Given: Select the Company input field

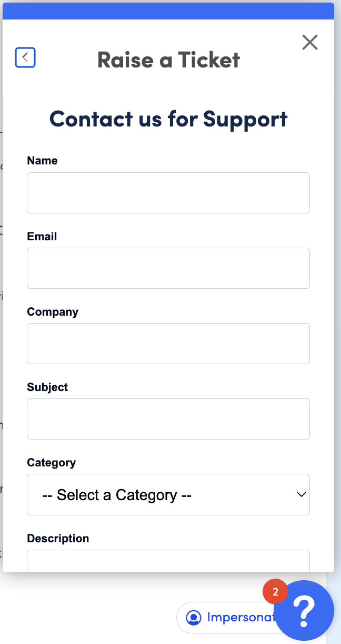Looking at the screenshot, I should click(168, 344).
